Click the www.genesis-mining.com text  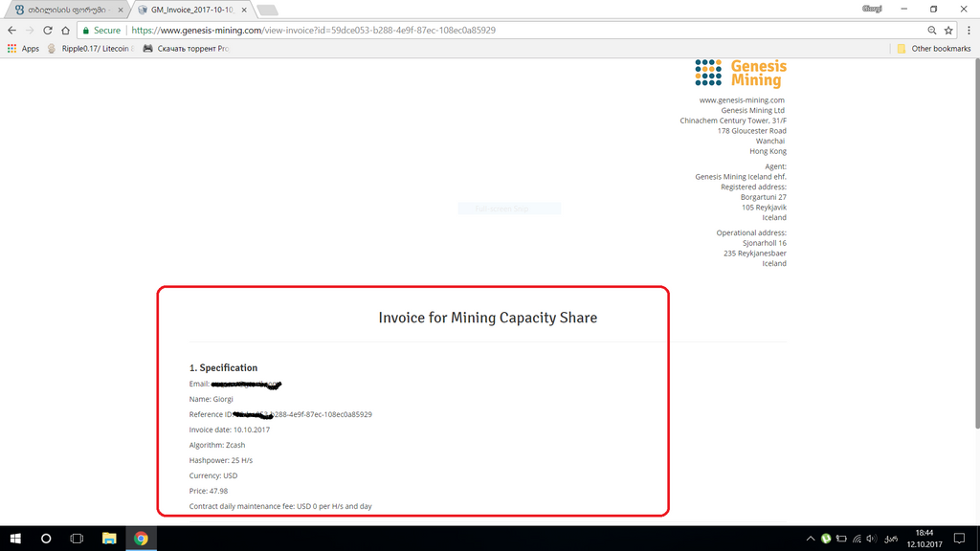742,99
